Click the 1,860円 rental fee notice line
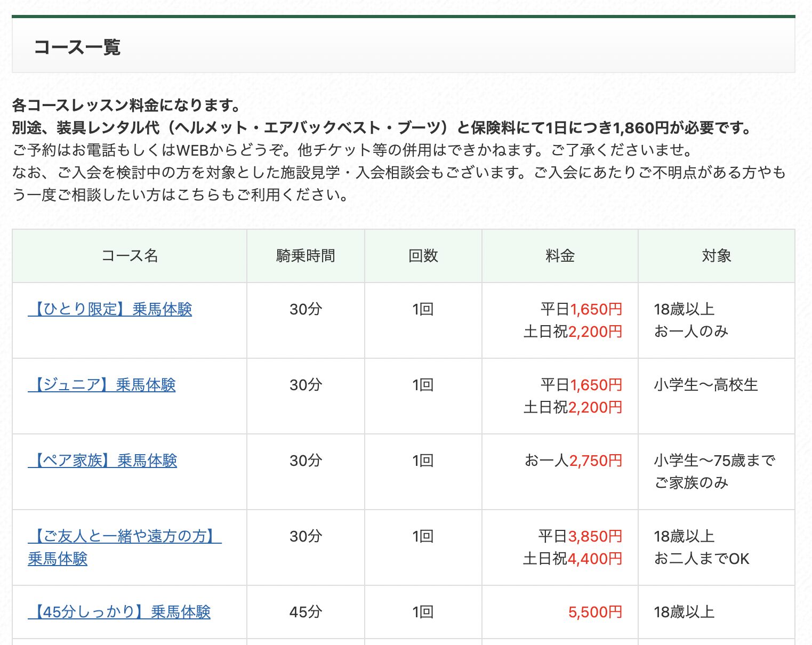The image size is (812, 645). (382, 128)
